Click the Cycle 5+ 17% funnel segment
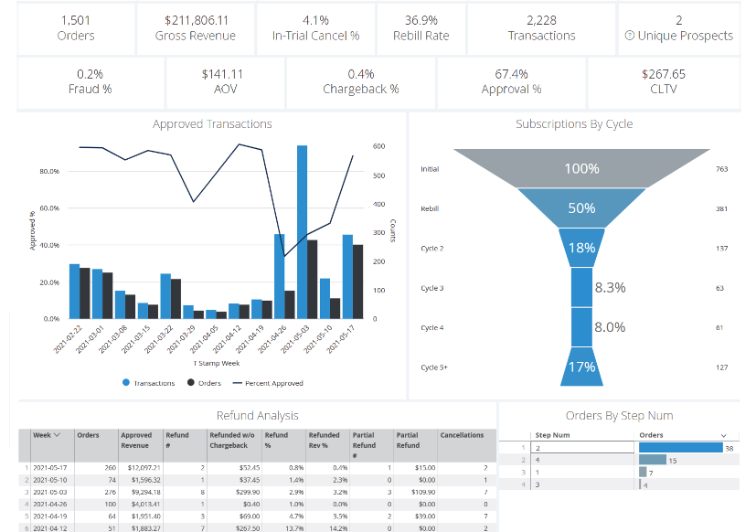The image size is (756, 532). tap(581, 367)
